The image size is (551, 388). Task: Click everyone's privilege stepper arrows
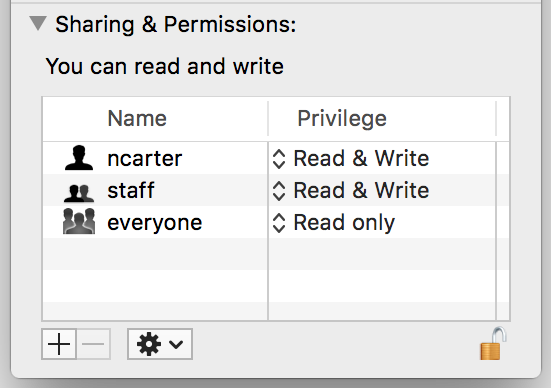coord(279,223)
